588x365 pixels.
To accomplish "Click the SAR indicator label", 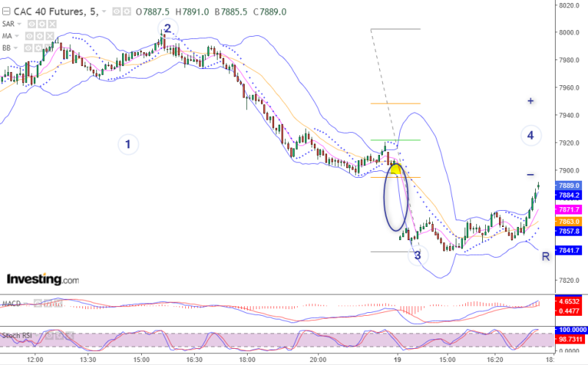I will click(8, 24).
